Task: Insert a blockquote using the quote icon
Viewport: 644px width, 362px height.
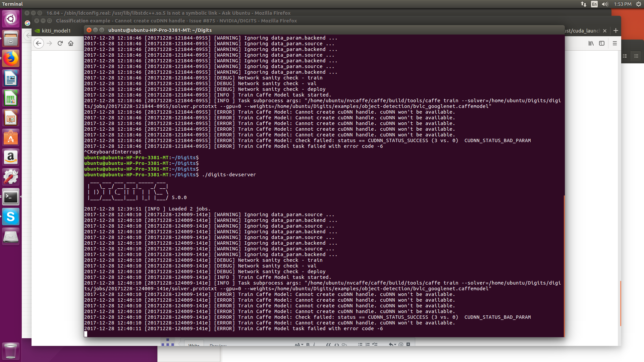Action: coord(329,345)
